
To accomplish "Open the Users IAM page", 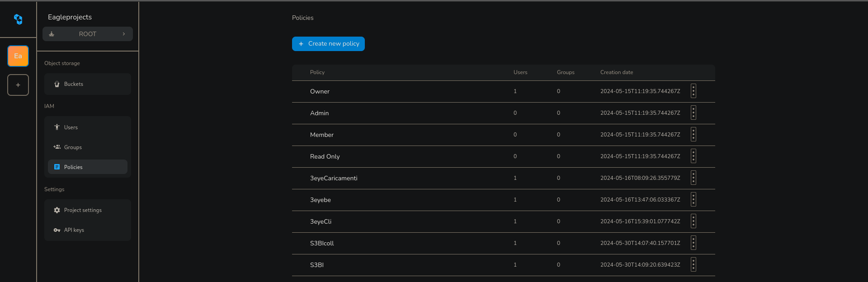I will pyautogui.click(x=71, y=127).
